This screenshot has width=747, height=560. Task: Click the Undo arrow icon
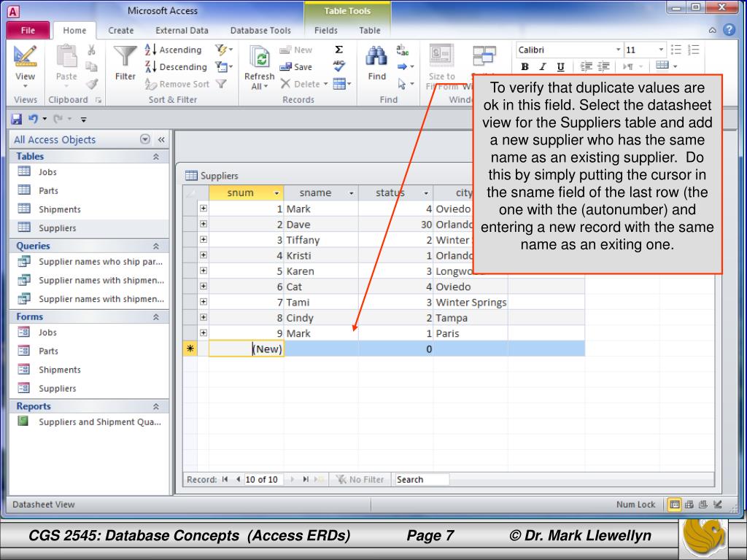33,119
